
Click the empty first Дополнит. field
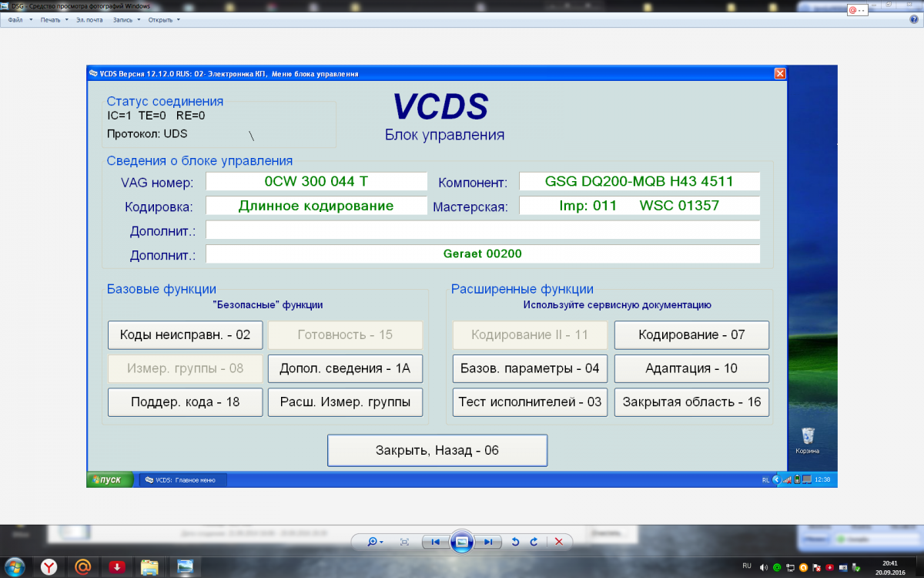coord(483,230)
